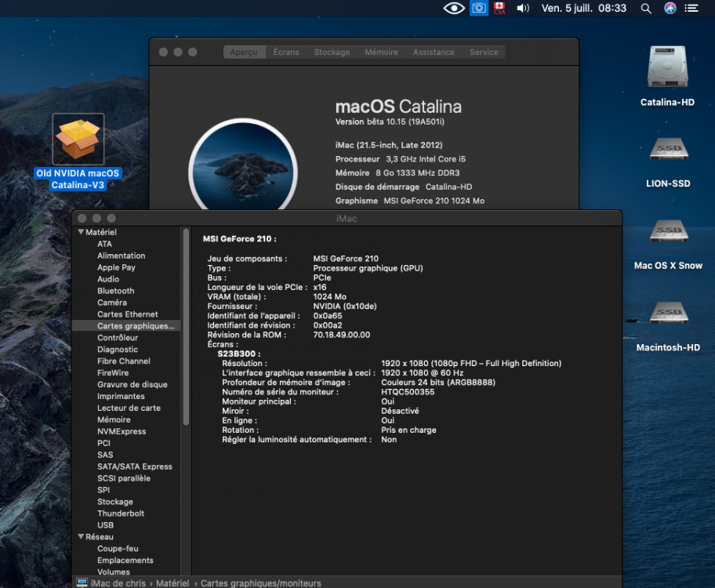Open Spotlight search magnifier
Viewport: 715px width, 588px height.
[646, 8]
